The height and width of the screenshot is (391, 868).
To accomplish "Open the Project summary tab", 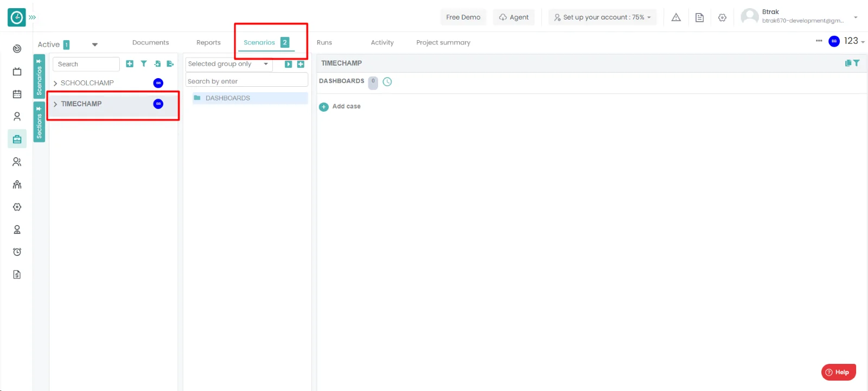I will coord(443,43).
